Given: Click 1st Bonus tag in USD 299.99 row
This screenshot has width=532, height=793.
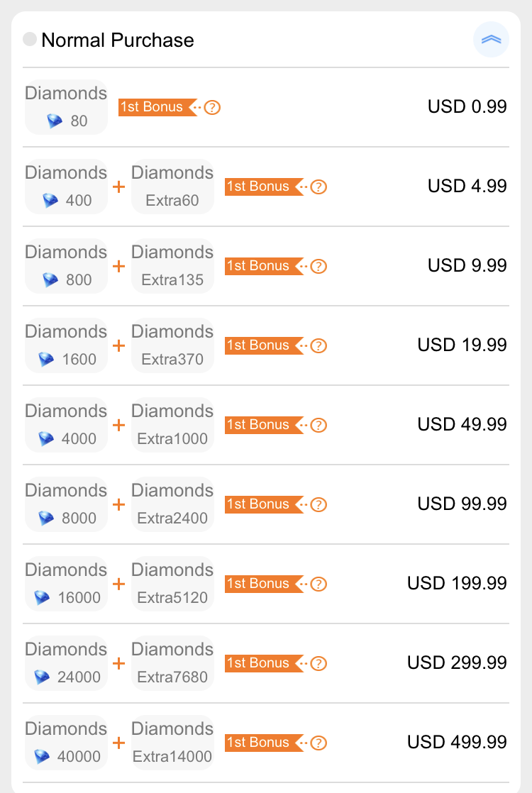Looking at the screenshot, I should [x=265, y=663].
